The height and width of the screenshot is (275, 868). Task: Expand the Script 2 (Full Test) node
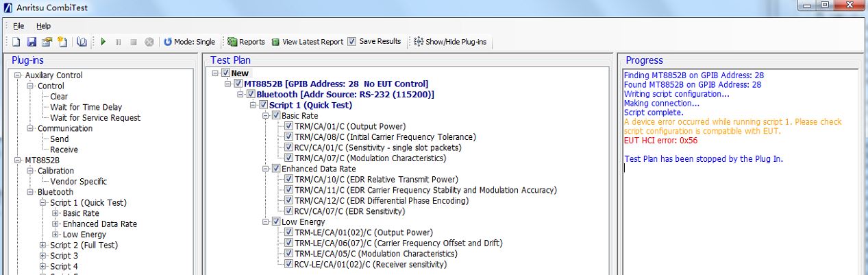pos(43,246)
